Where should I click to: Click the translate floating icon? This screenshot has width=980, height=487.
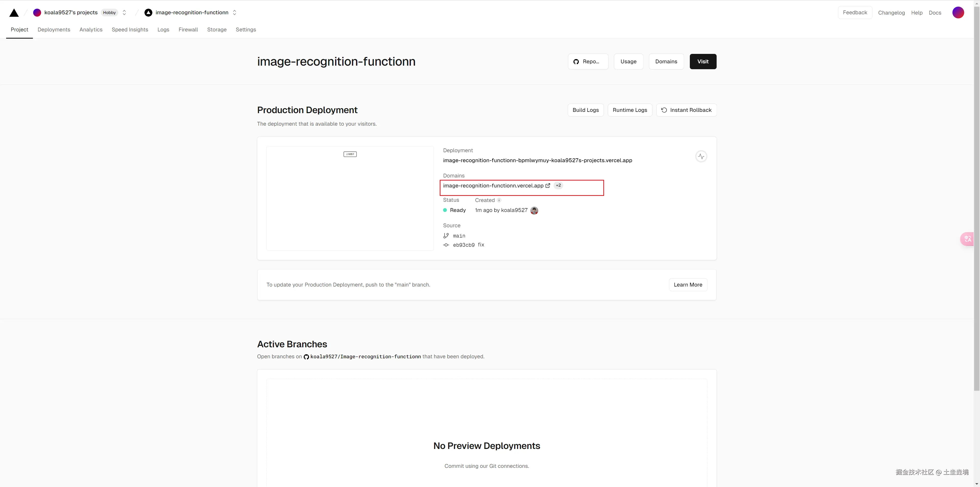tap(967, 239)
